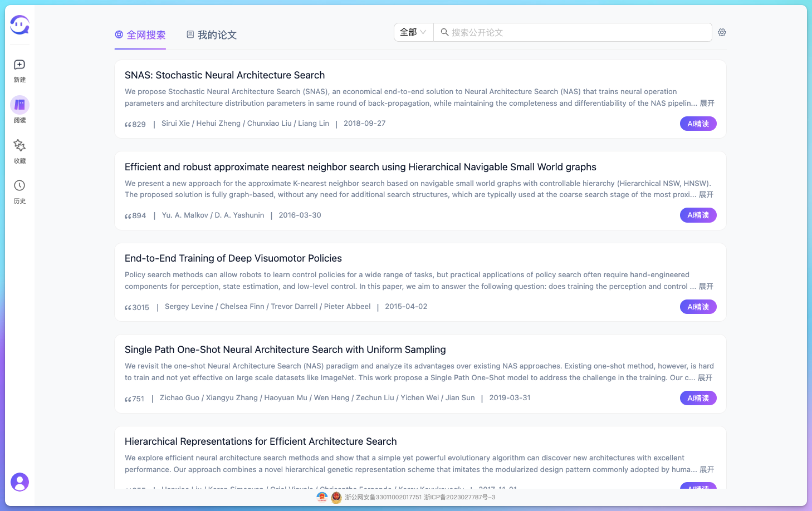The height and width of the screenshot is (511, 812).
Task: Switch to the 我的论文 tab
Action: (212, 35)
